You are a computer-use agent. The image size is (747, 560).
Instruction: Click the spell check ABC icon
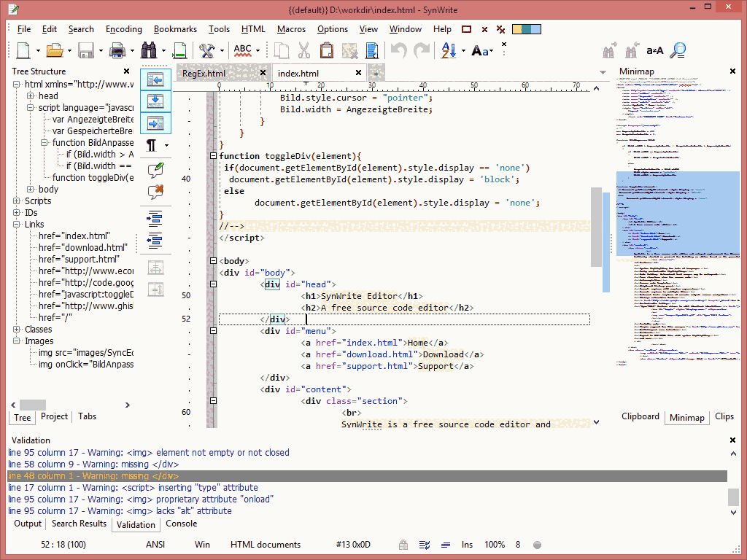tap(242, 50)
